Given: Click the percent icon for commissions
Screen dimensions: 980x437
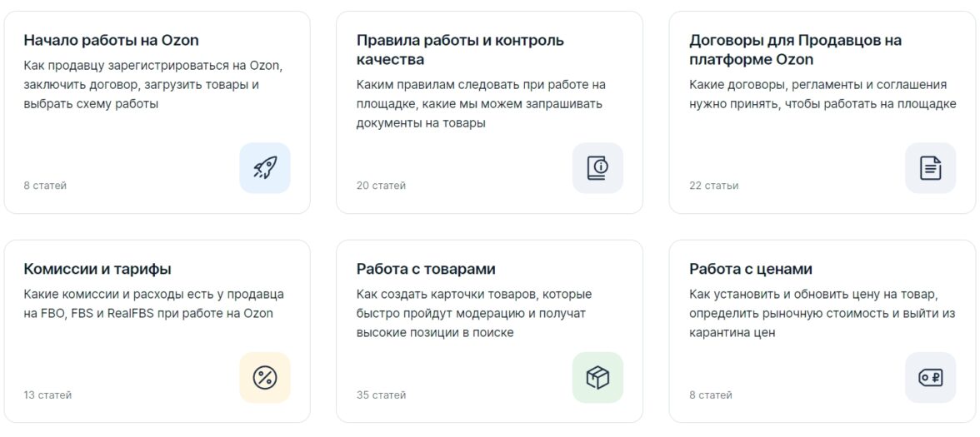Looking at the screenshot, I should (265, 378).
